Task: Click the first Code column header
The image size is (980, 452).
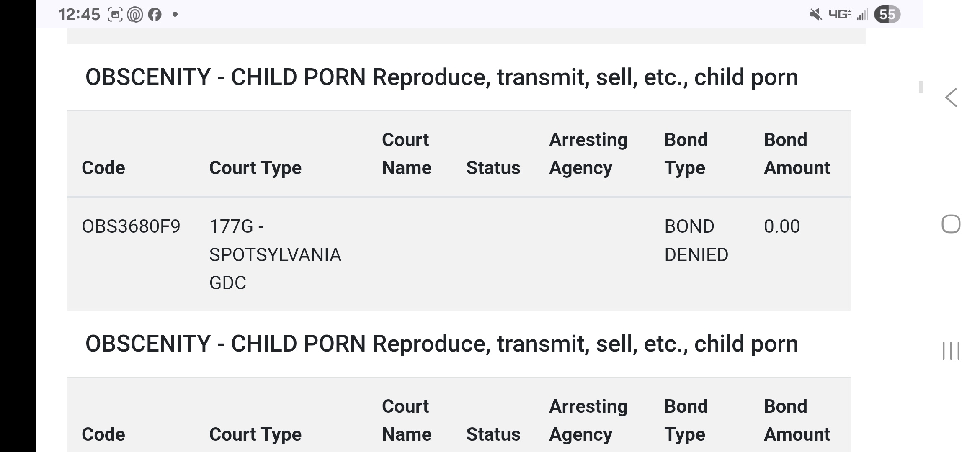Action: [103, 168]
